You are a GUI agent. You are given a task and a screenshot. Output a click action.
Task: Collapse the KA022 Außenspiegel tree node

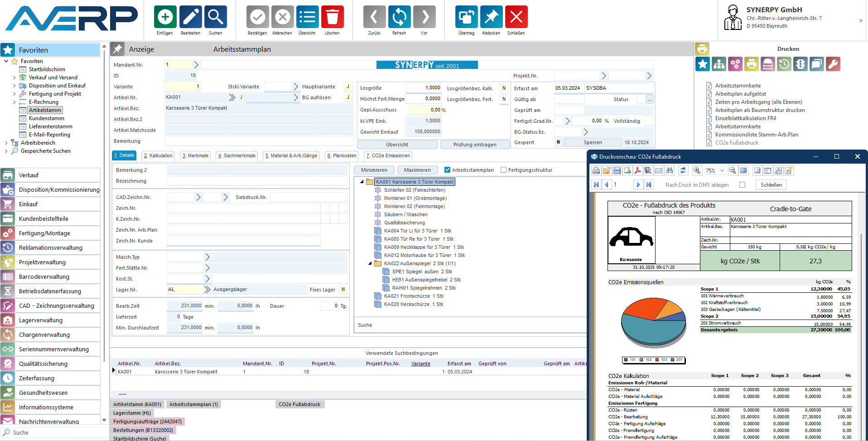pyautogui.click(x=370, y=263)
